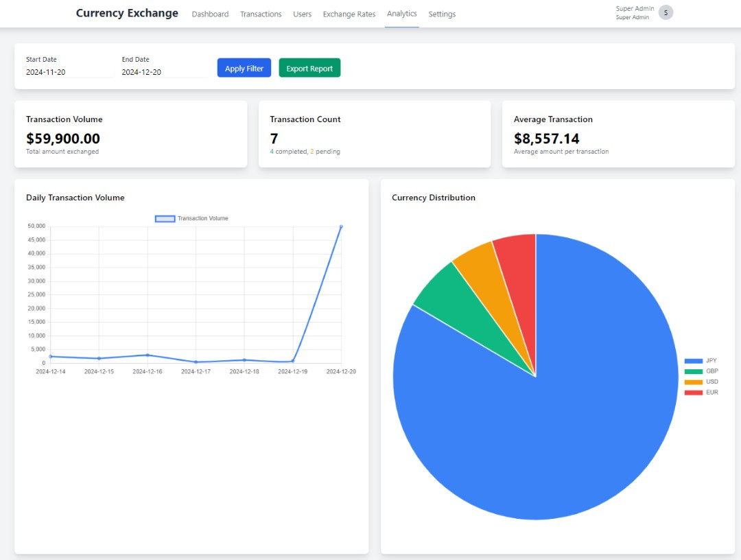Open the Start Date picker field

69,72
